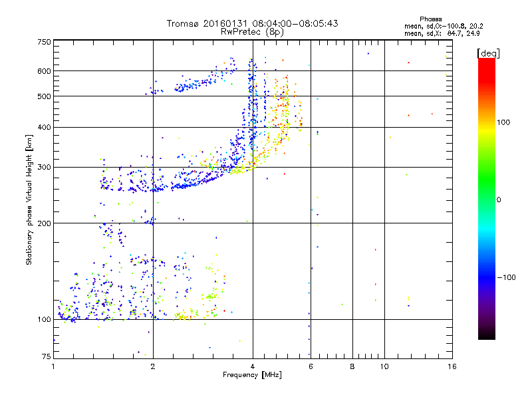The width and height of the screenshot is (532, 399).
Task: Click the 'RwPretec (8p)' subtitle
Action: pyautogui.click(x=252, y=32)
